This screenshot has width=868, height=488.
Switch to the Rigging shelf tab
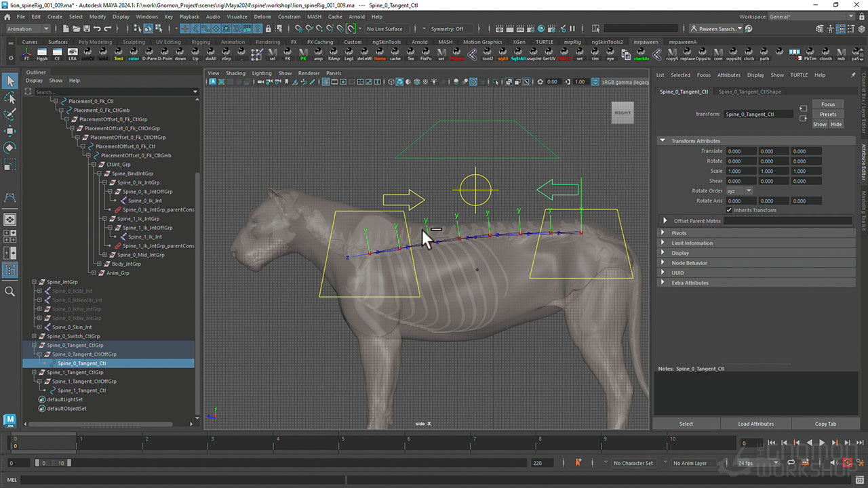point(200,42)
